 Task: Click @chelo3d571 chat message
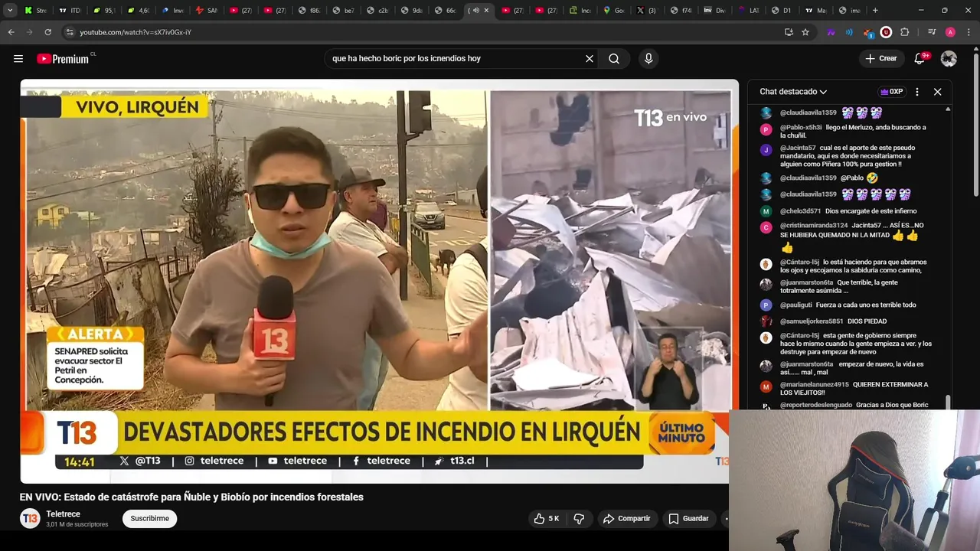click(848, 211)
